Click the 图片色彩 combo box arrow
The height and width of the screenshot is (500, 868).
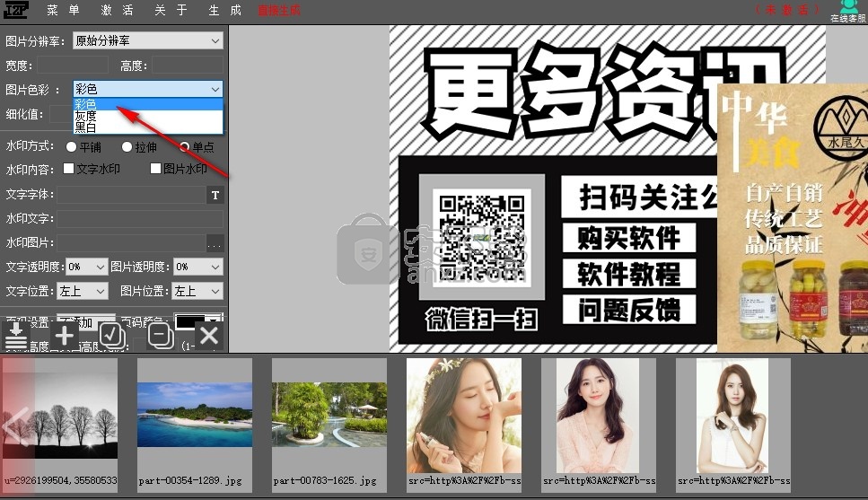(215, 89)
